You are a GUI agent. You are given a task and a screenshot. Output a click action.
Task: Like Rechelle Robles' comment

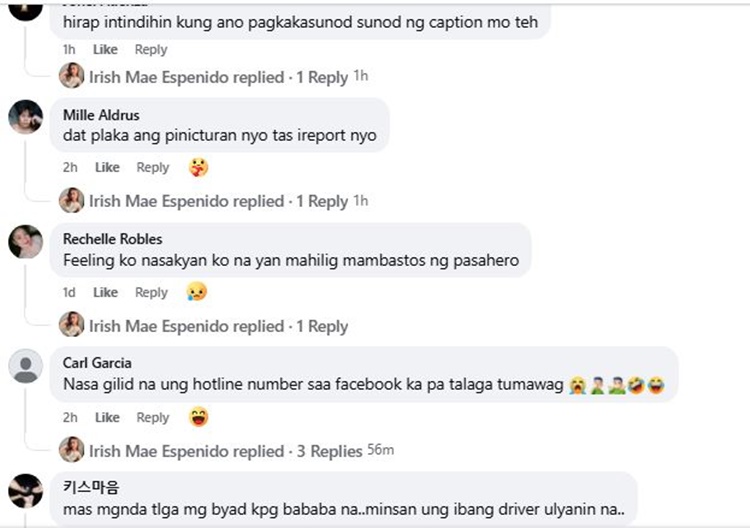tap(105, 292)
